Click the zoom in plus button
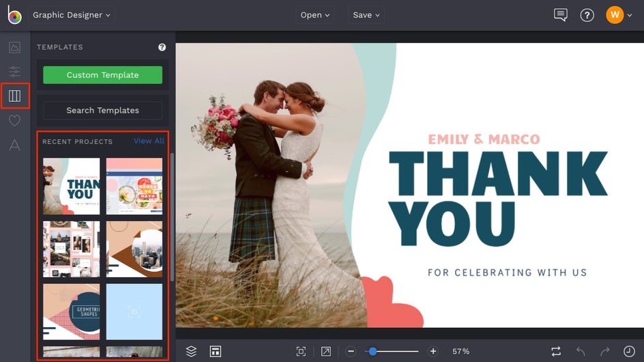Viewport: 644px width, 362px height. tap(433, 351)
